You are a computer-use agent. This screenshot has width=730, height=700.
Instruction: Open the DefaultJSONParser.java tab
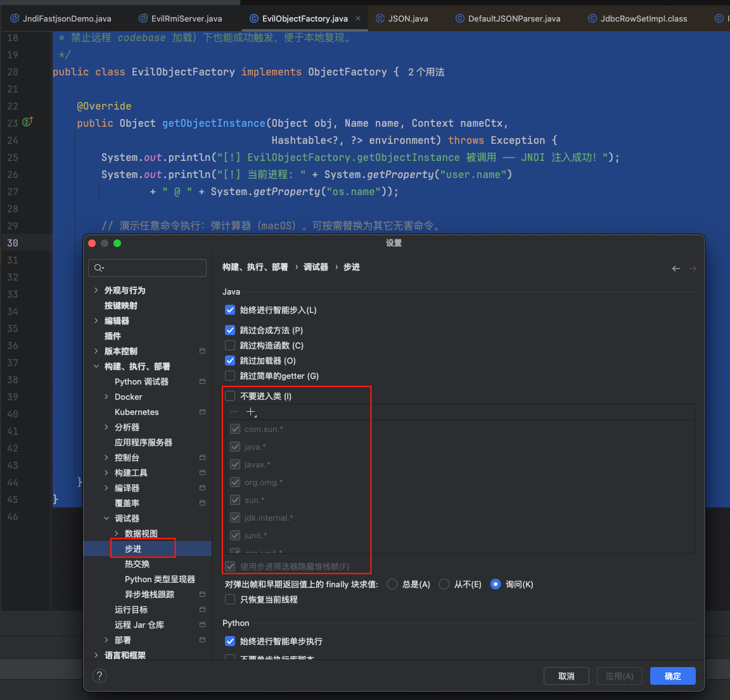click(508, 18)
